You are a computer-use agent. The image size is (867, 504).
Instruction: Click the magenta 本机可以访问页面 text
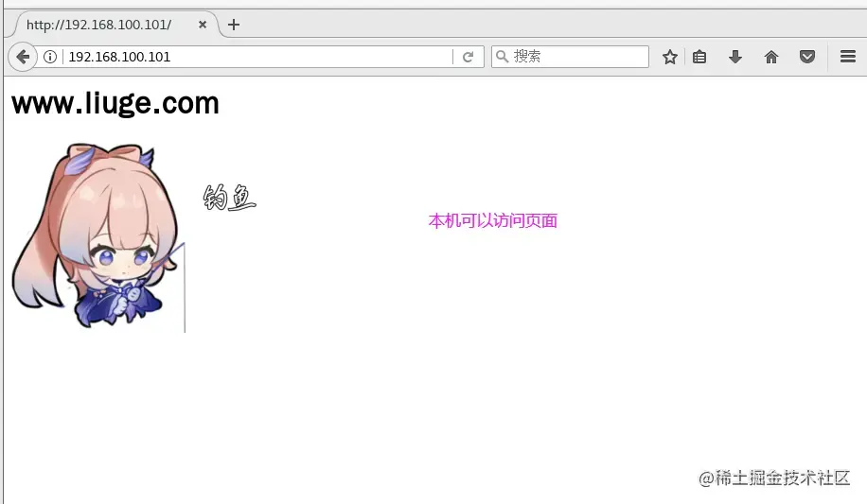click(x=493, y=221)
